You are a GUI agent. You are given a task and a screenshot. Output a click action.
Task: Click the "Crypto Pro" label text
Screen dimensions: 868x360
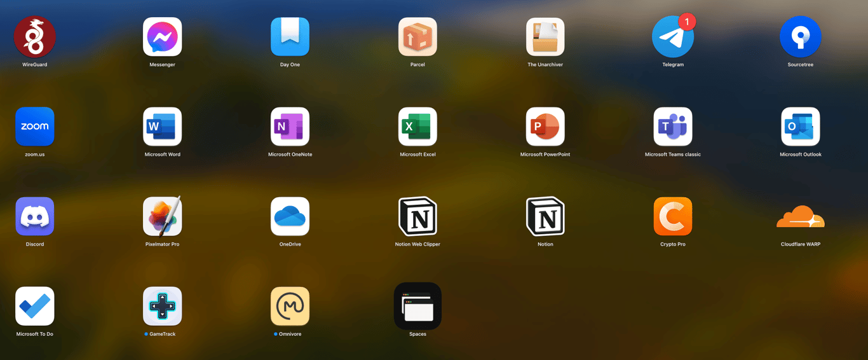(x=673, y=244)
